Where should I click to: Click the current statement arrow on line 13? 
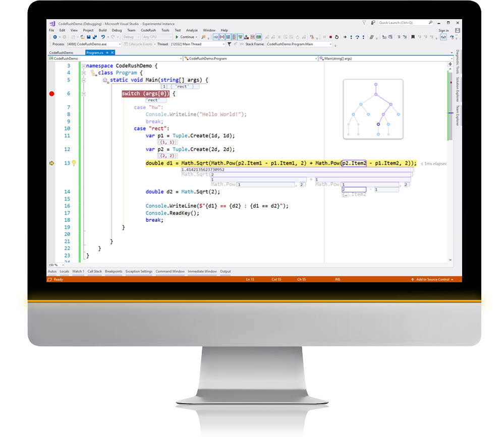click(52, 163)
